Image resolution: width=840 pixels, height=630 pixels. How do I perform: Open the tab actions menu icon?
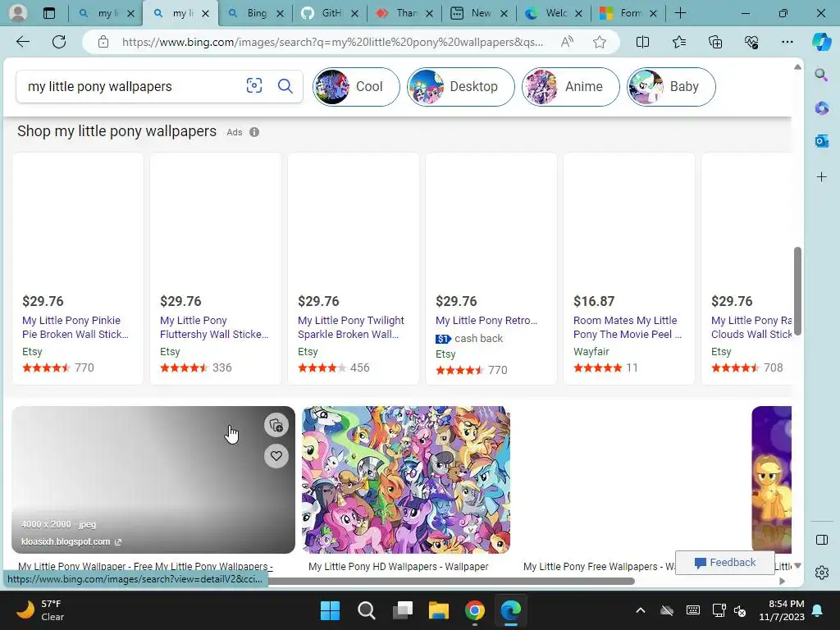(48, 13)
